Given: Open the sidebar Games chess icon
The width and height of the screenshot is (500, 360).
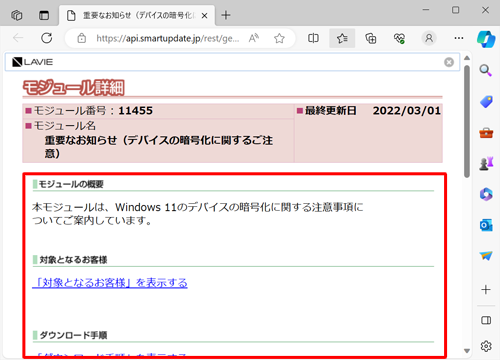Looking at the screenshot, I should [x=486, y=163].
